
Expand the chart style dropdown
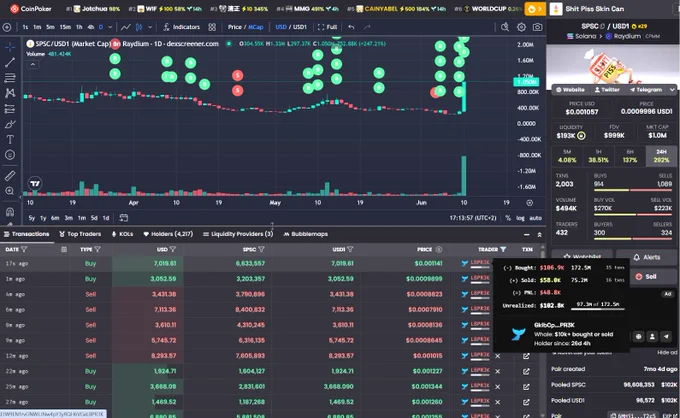(x=150, y=27)
